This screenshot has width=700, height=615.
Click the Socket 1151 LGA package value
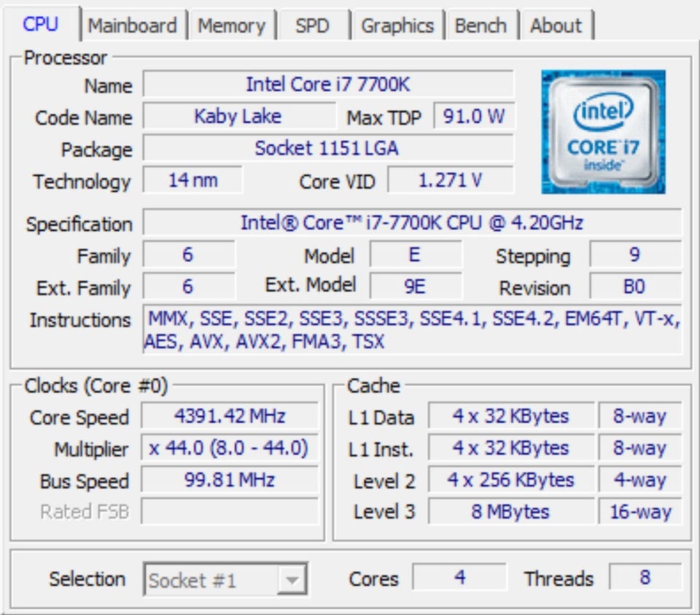pos(328,148)
